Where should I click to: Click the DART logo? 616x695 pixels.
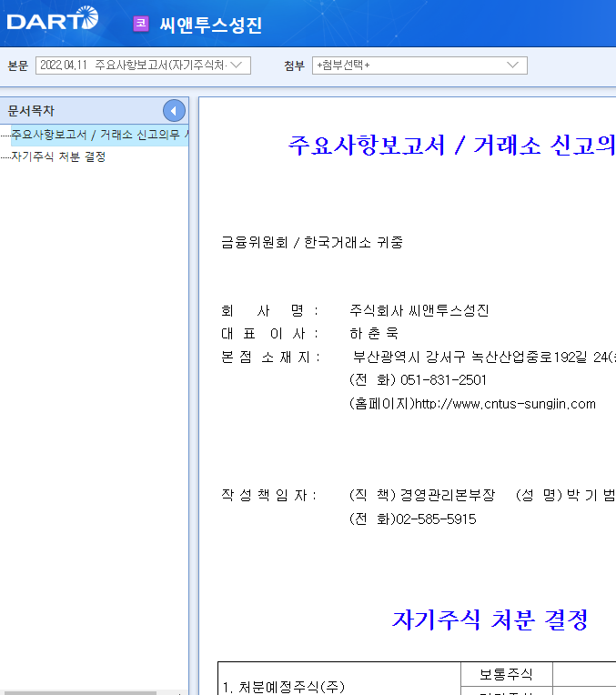tap(53, 18)
